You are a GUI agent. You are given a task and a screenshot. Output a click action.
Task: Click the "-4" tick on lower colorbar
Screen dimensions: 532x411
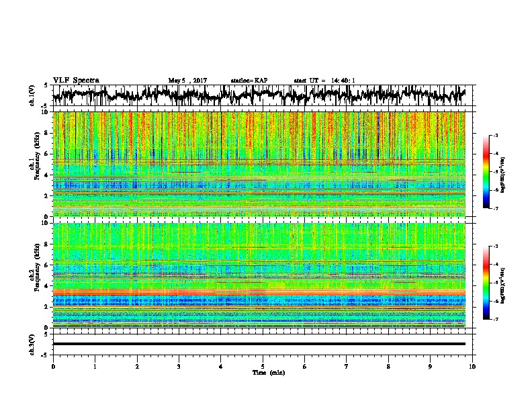[x=495, y=265]
